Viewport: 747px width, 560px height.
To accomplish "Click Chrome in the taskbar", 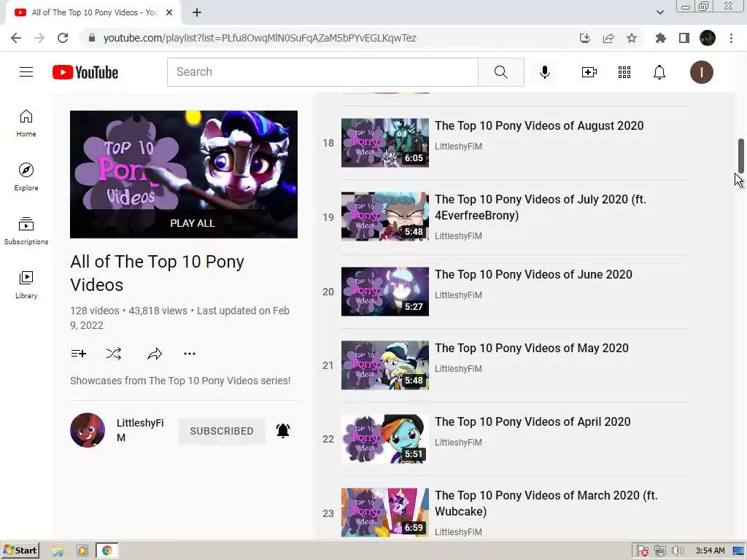I will (x=107, y=551).
